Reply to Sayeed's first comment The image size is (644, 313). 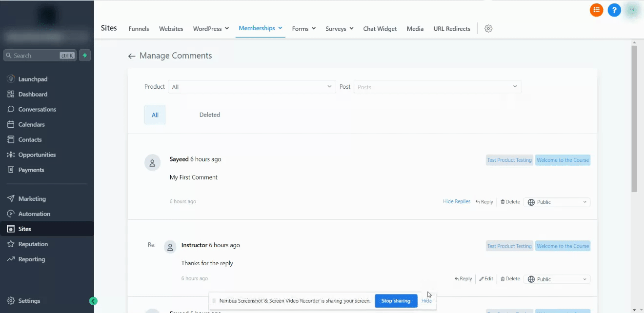(x=484, y=202)
